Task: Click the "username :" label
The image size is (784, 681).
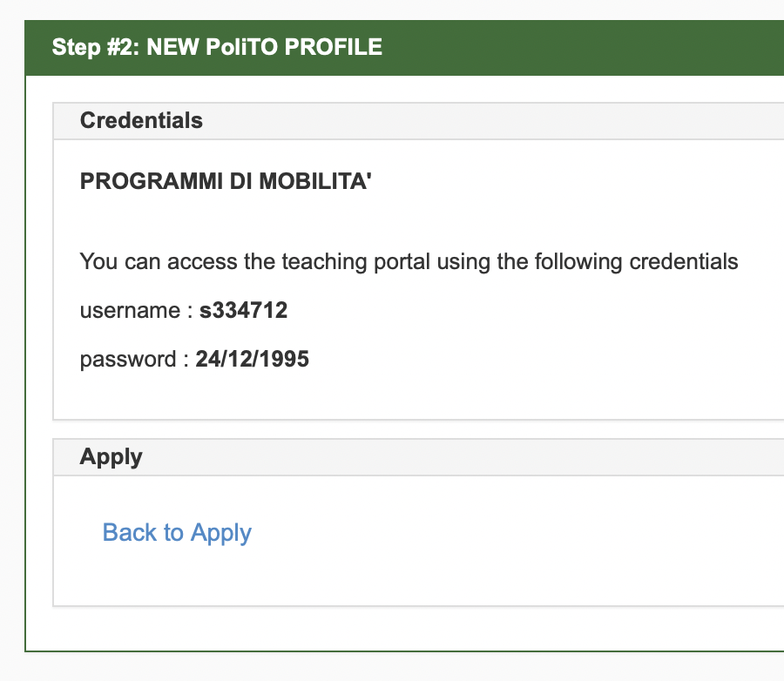Action: coord(136,310)
